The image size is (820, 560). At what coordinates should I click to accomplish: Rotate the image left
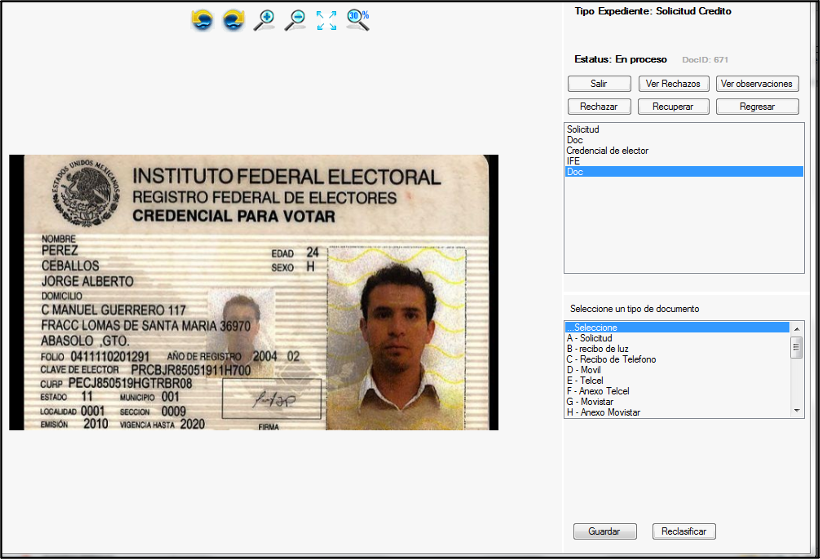pyautogui.click(x=202, y=19)
